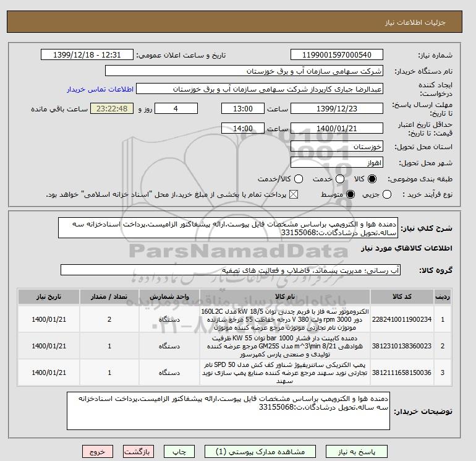Click the پمپ الکتریکی سانتریفیوژ item name
The height and width of the screenshot is (461, 476).
285,373
